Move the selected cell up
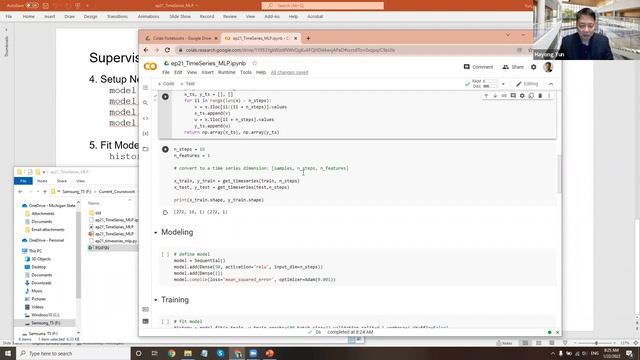Image resolution: width=640 pixels, height=360 pixels. point(486,96)
